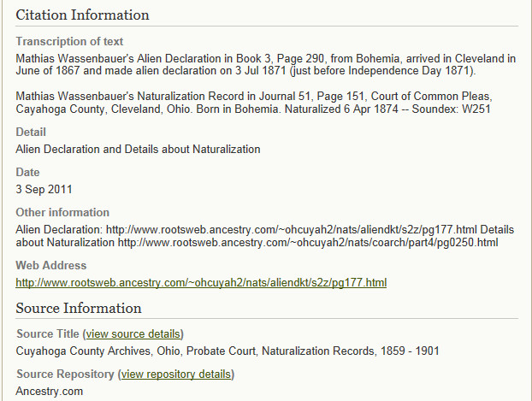Click the 'Source Title' label

point(48,333)
